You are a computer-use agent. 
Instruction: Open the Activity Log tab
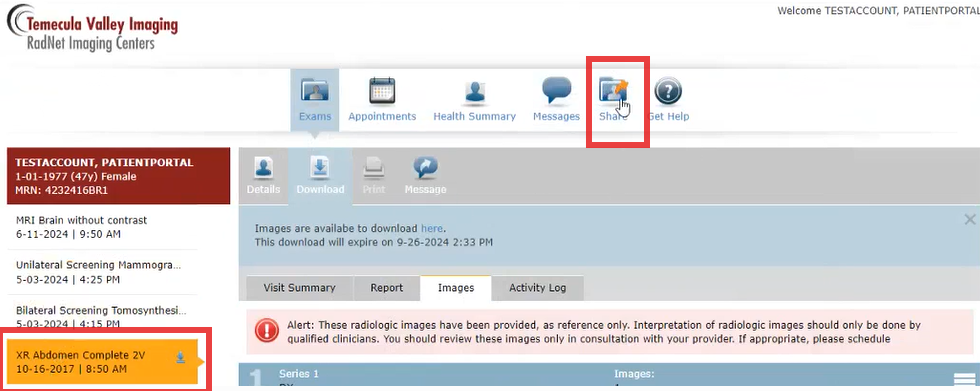[x=538, y=288]
